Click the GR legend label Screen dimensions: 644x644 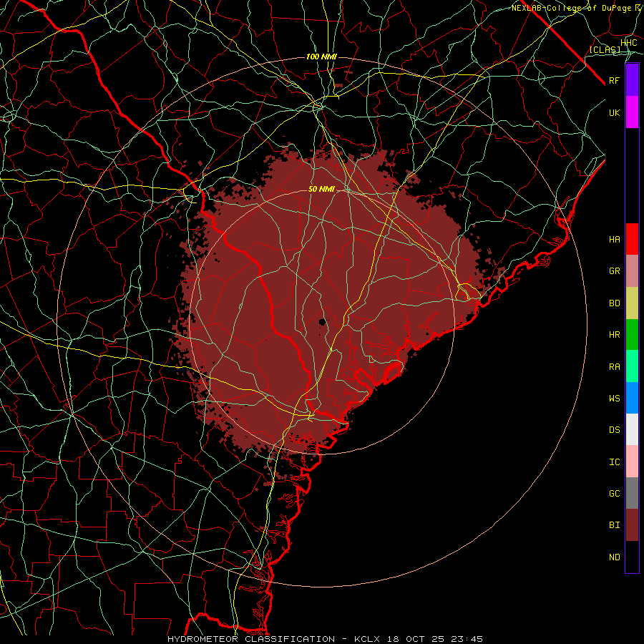pos(615,271)
